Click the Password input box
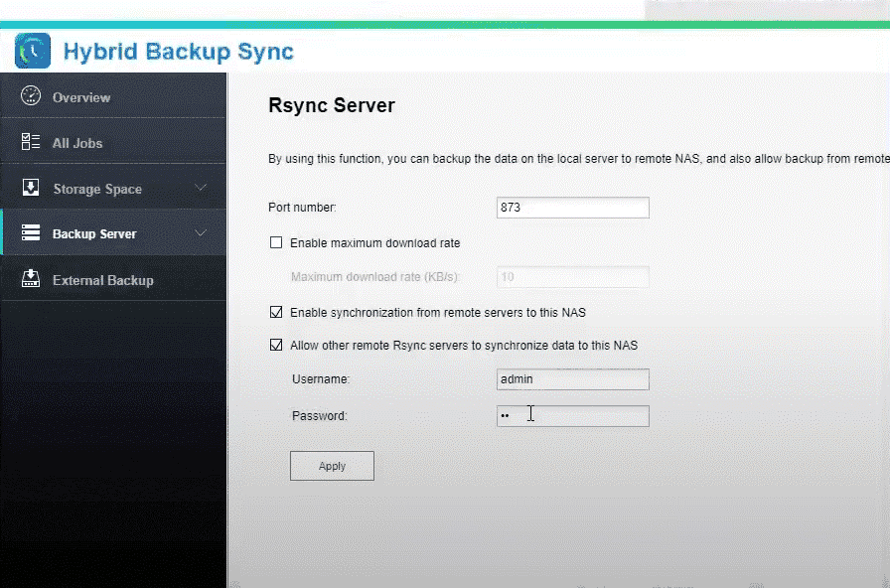This screenshot has width=890, height=588. point(572,416)
